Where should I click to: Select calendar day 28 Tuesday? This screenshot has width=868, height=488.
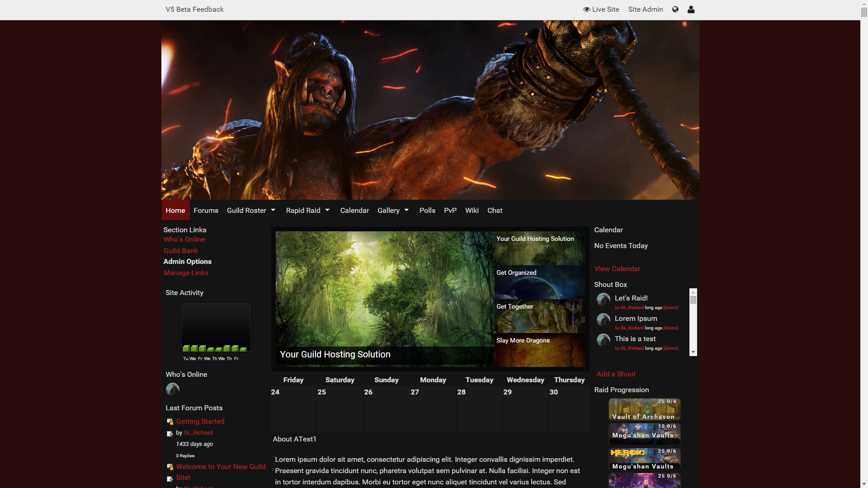[479, 409]
